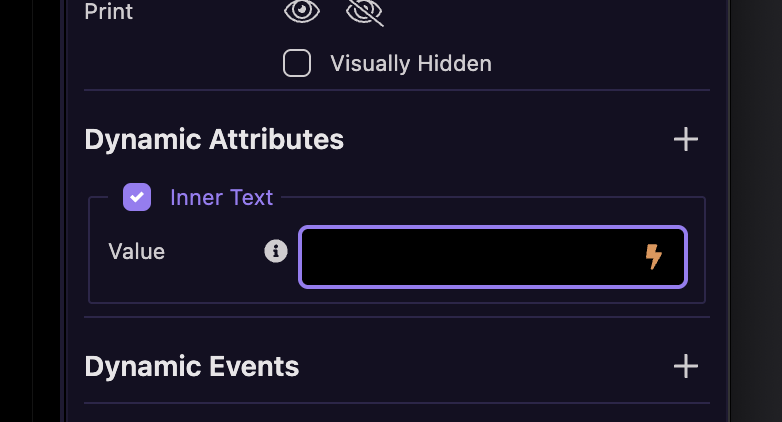Uncheck the Inner Text checkbox

coord(137,197)
